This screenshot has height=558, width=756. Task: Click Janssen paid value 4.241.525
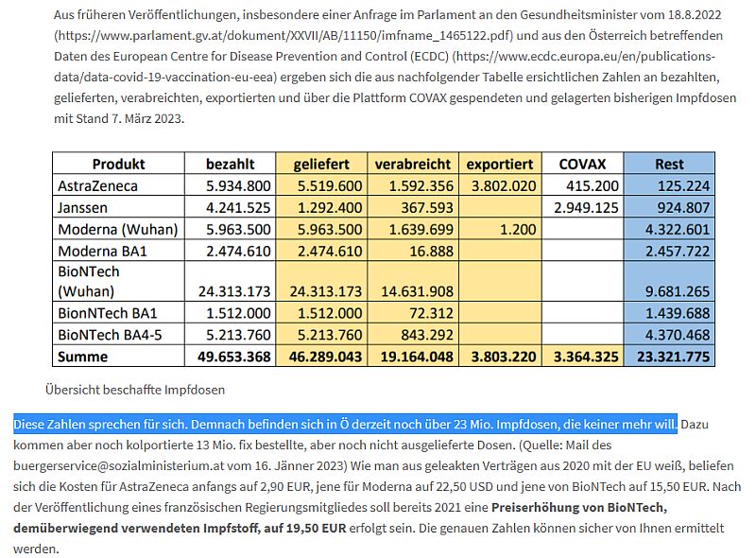[x=238, y=207]
